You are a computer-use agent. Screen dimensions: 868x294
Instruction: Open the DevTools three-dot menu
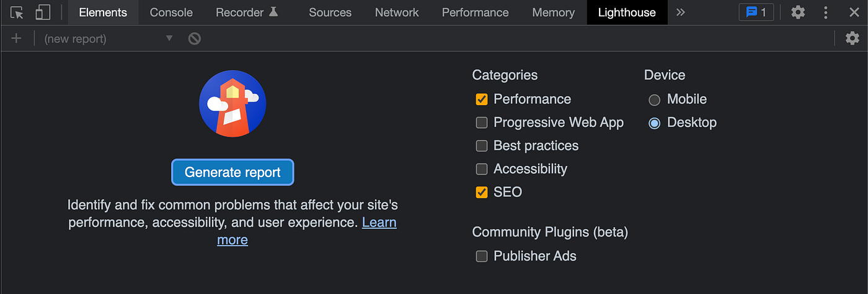coord(826,12)
